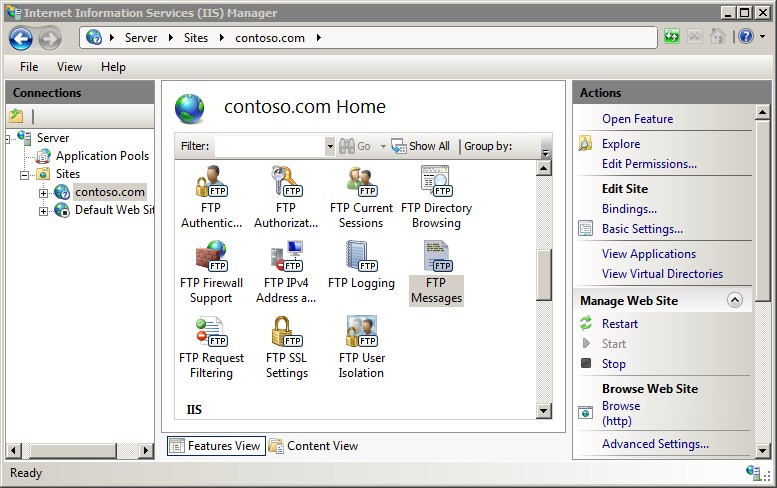Click the feature list vertical scrollbar thumb
777x488 pixels.
click(544, 274)
